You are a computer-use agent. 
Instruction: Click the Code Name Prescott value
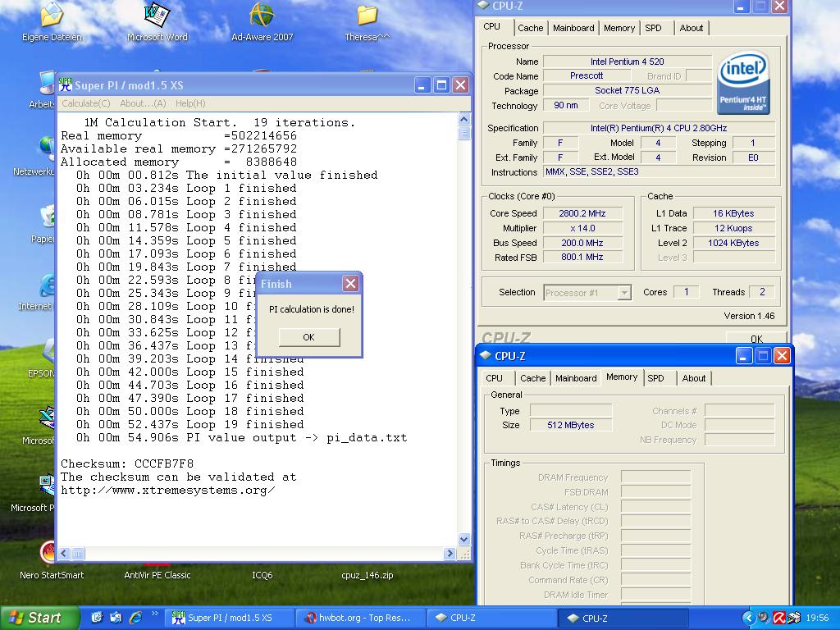[x=586, y=76]
